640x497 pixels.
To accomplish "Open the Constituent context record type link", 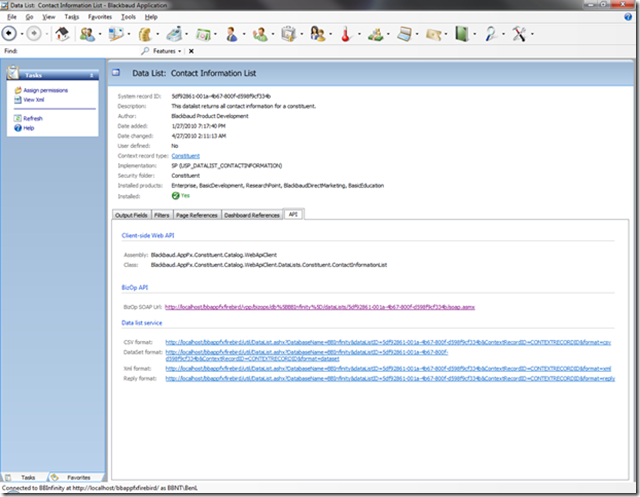I will point(185,157).
